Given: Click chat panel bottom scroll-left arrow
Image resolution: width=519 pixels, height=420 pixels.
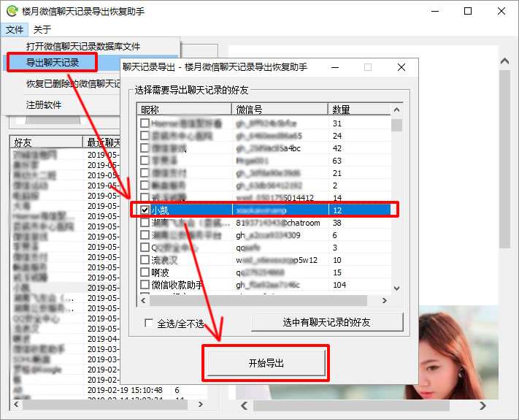Looking at the screenshot, I should (245, 405).
